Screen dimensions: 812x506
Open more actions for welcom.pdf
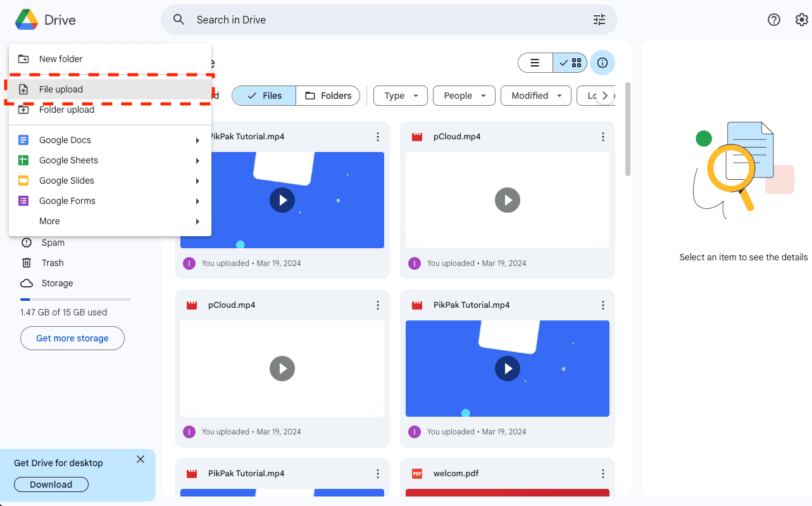[x=603, y=474]
